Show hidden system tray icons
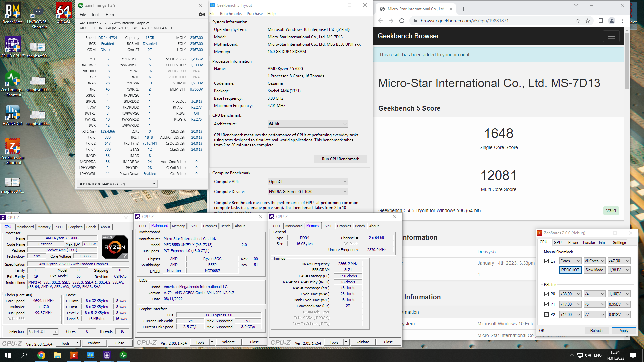The height and width of the screenshot is (362, 644). coord(572,355)
